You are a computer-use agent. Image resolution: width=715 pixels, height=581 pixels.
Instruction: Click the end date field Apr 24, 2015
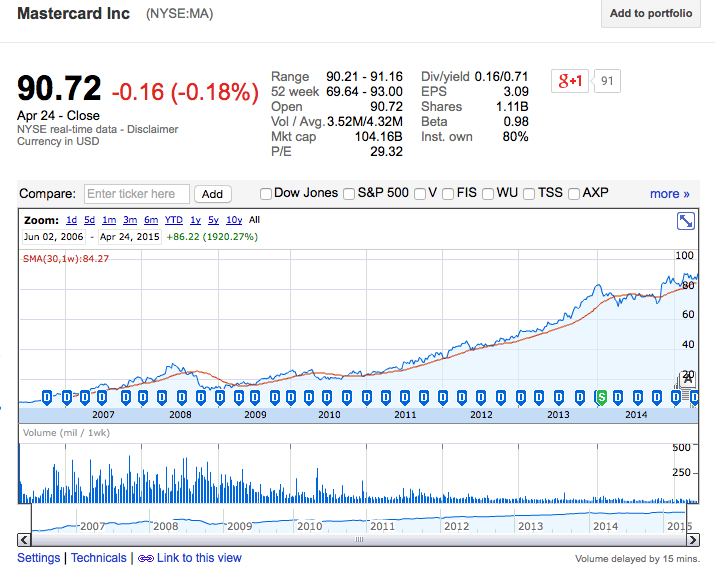coord(130,237)
